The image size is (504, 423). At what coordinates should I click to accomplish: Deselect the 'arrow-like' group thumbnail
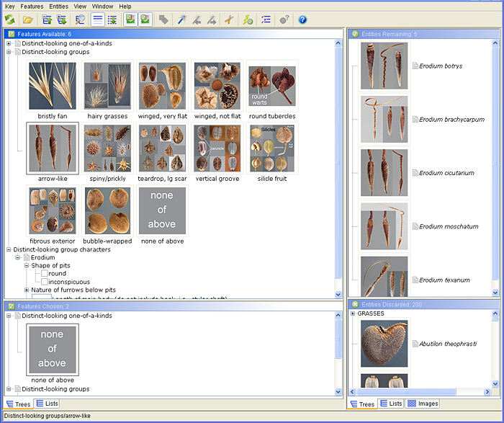pyautogui.click(x=53, y=148)
